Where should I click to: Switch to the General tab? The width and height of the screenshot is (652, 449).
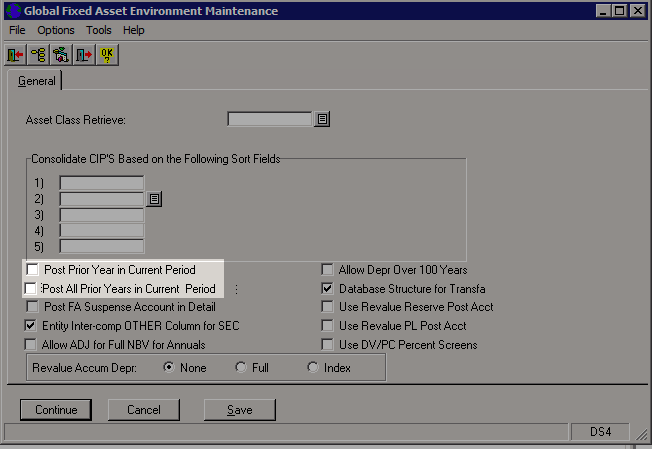(x=37, y=81)
